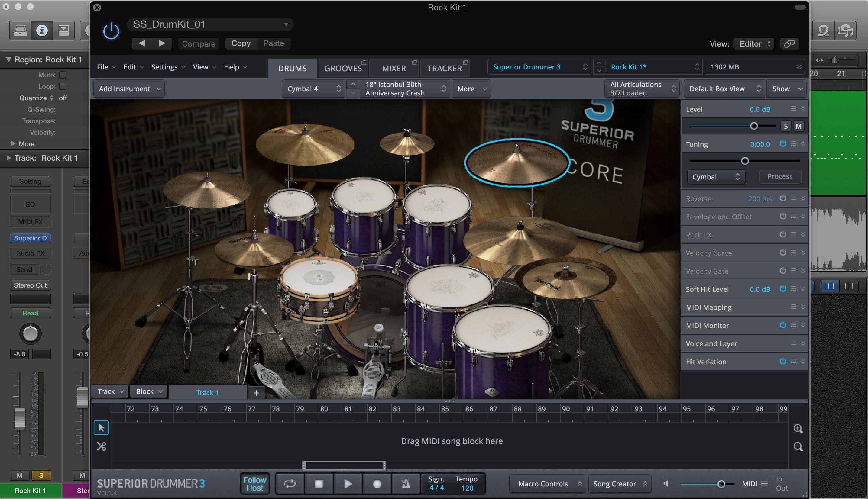Enable the Reverse property power button
Viewport: 868px width, 499px height.
783,198
